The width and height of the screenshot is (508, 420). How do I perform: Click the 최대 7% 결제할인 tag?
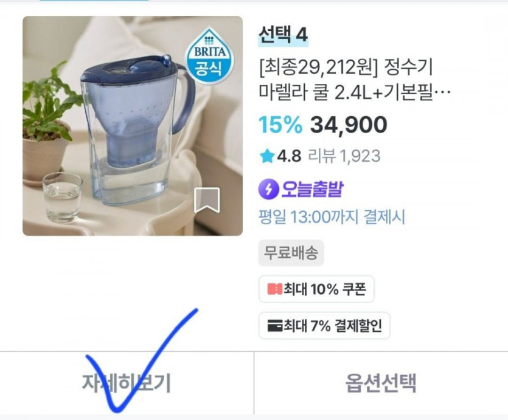click(x=324, y=326)
